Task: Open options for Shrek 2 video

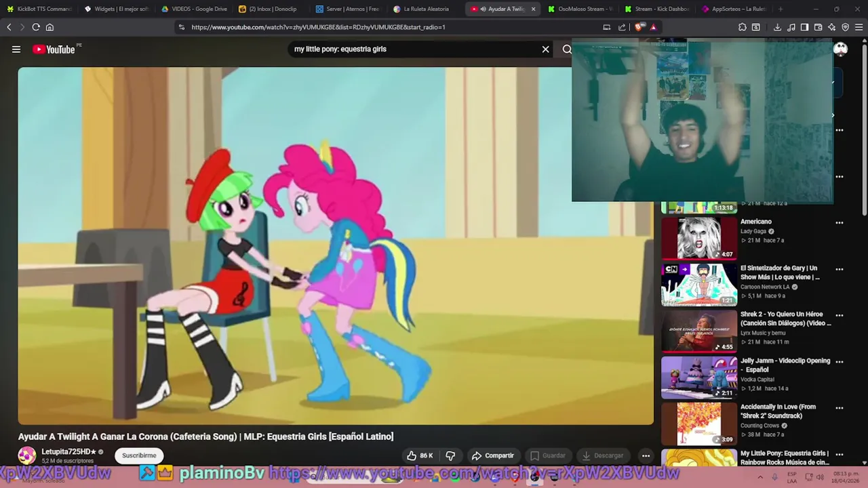Action: [840, 315]
